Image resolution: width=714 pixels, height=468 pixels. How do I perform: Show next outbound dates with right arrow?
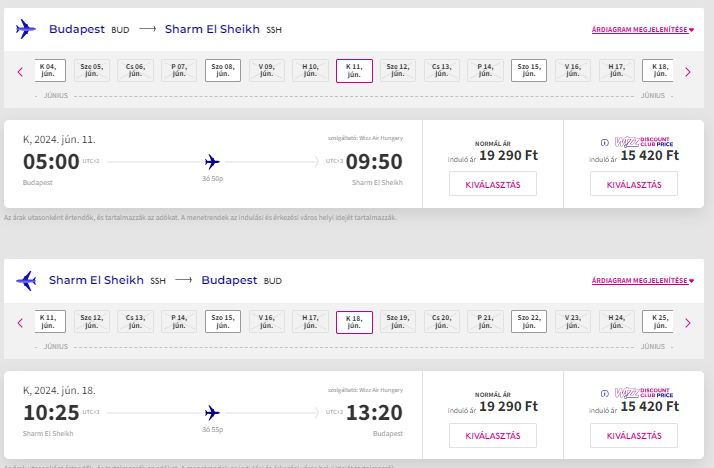click(x=688, y=71)
